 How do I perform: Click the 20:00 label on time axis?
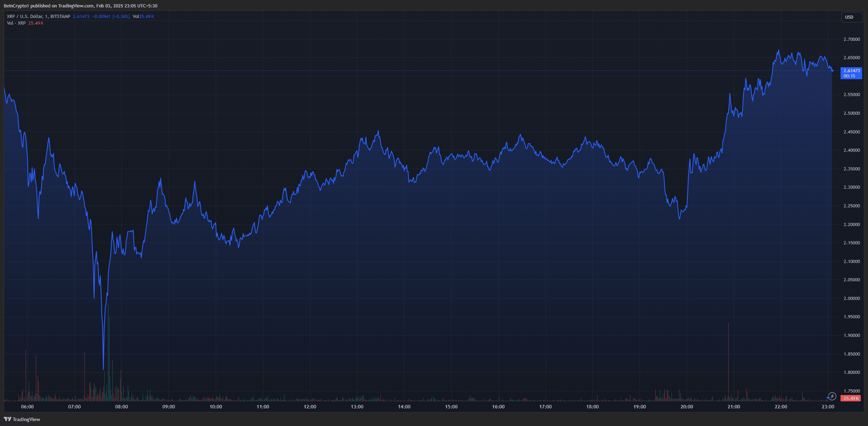point(686,407)
